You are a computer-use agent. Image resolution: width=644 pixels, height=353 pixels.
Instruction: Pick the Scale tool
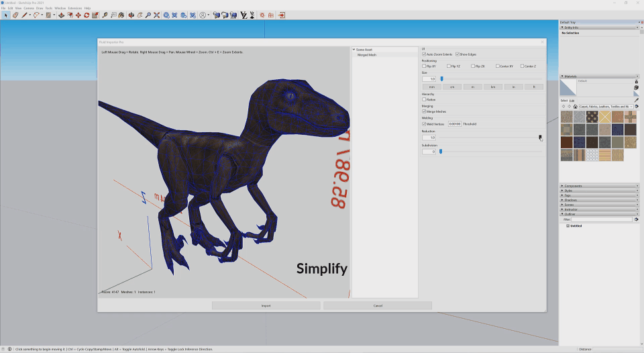95,15
